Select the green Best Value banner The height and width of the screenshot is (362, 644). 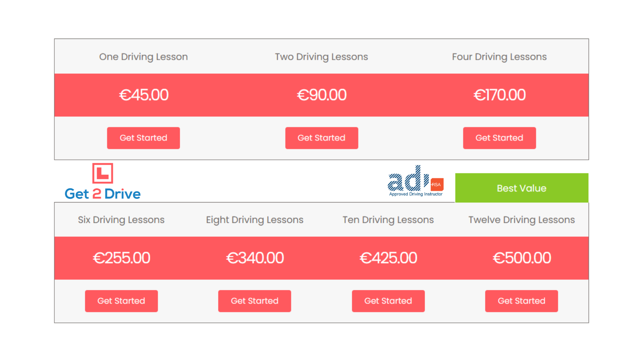521,188
